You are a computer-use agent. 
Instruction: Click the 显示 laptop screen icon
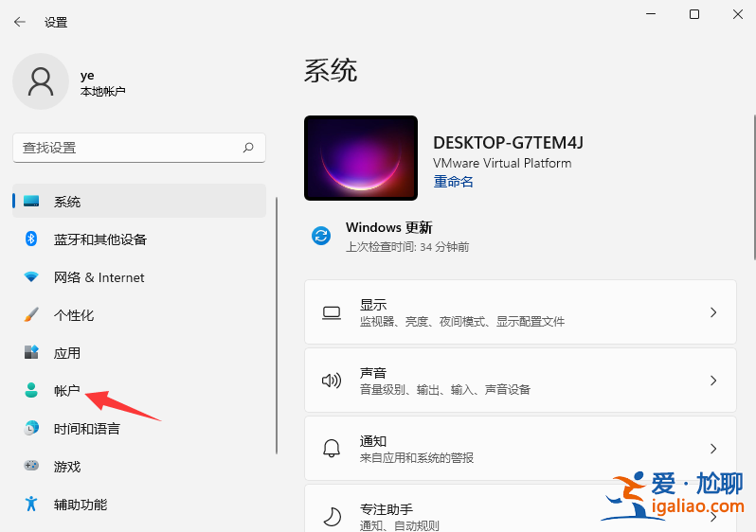(x=332, y=312)
